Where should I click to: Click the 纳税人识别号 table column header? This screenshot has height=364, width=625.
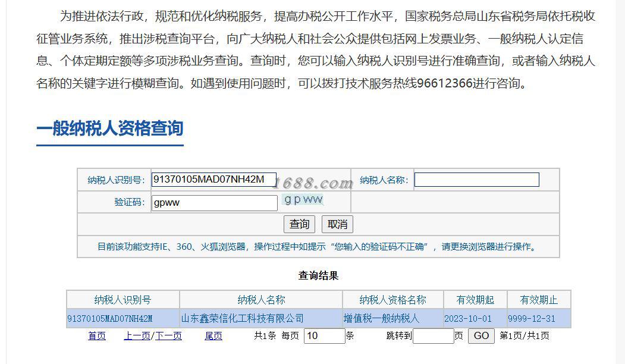[x=123, y=300]
